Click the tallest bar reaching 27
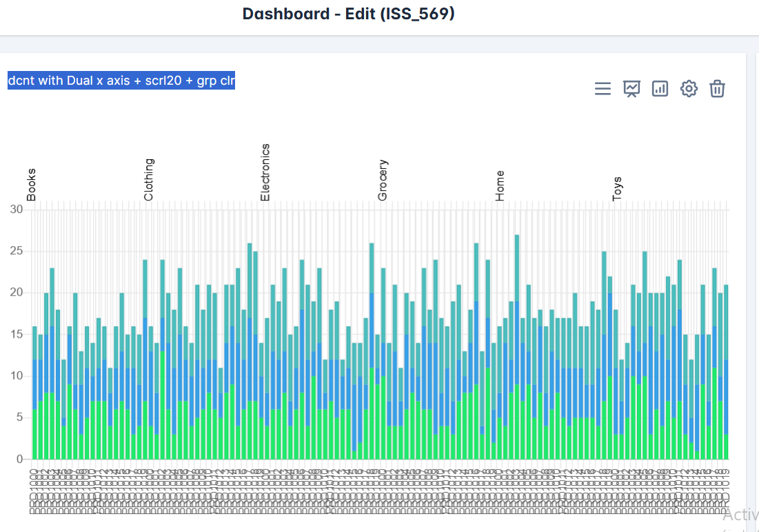 pyautogui.click(x=516, y=345)
